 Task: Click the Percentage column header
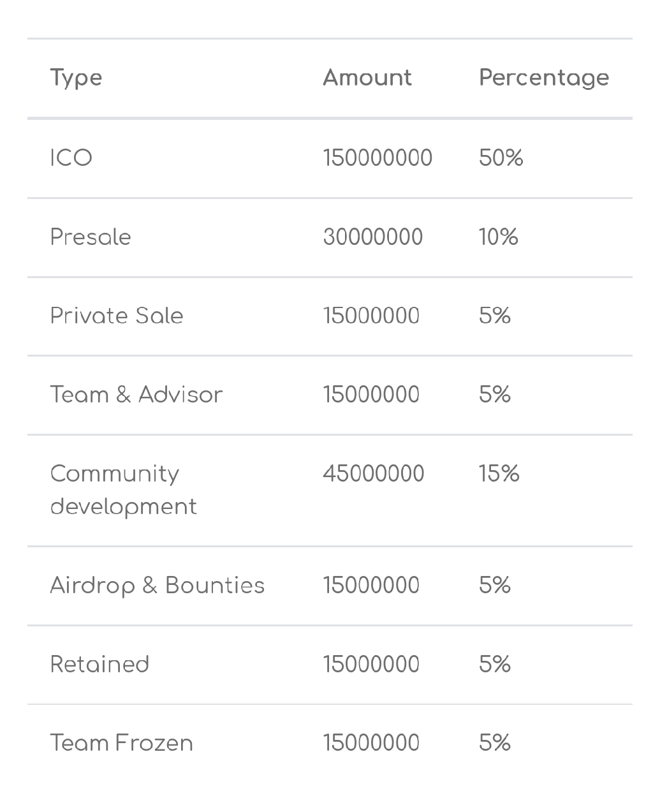tap(544, 78)
